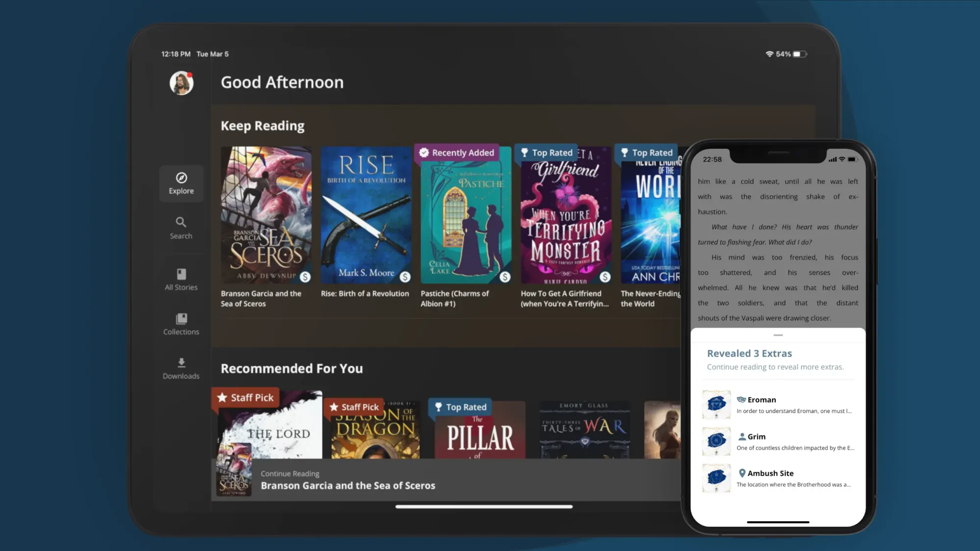Open the Eroman extra entry
The width and height of the screenshot is (980, 551).
click(x=778, y=405)
